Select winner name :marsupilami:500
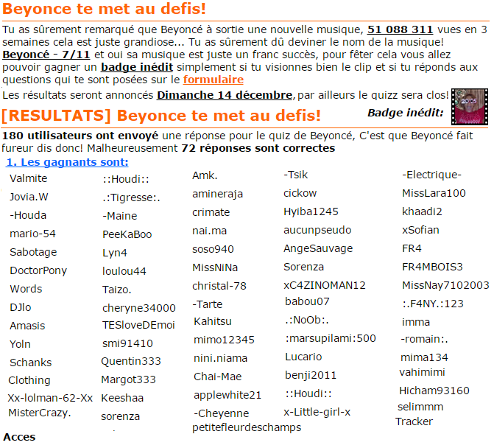Viewport: 494px width, 448px height. pos(331,338)
